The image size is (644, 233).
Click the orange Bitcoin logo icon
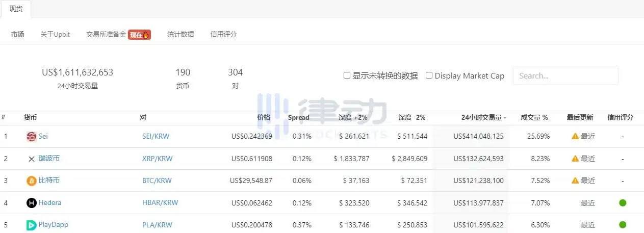click(32, 180)
